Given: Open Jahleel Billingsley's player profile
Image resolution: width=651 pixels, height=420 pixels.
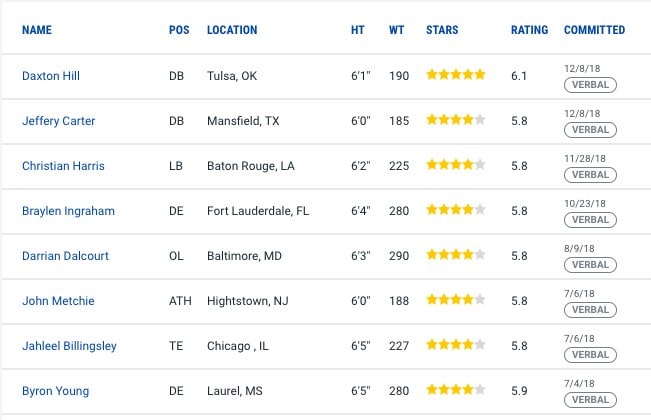Looking at the screenshot, I should (69, 346).
